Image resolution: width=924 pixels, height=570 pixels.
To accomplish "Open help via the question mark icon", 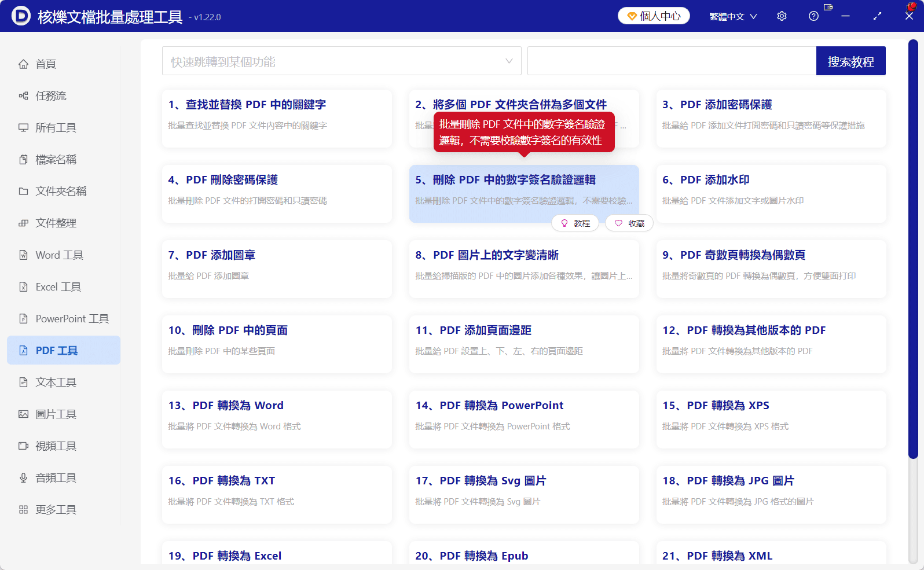I will [x=813, y=16].
